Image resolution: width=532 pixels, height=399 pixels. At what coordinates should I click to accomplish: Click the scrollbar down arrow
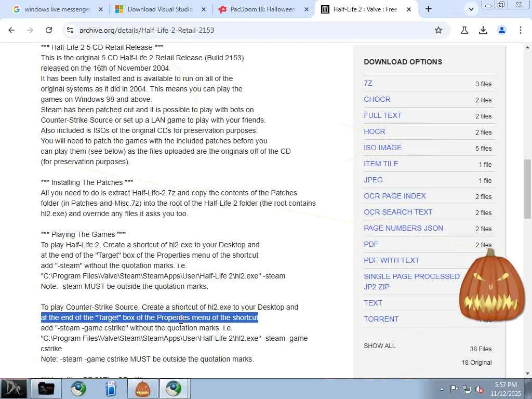pos(527,374)
